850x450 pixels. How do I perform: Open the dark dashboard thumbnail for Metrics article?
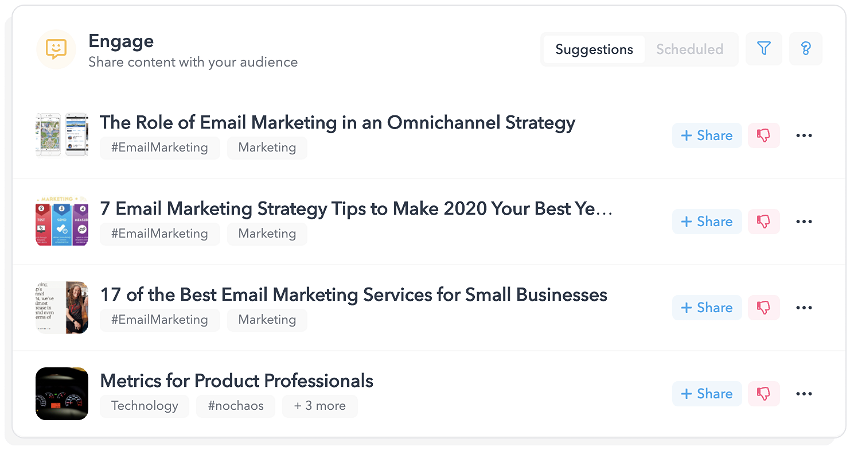[62, 393]
